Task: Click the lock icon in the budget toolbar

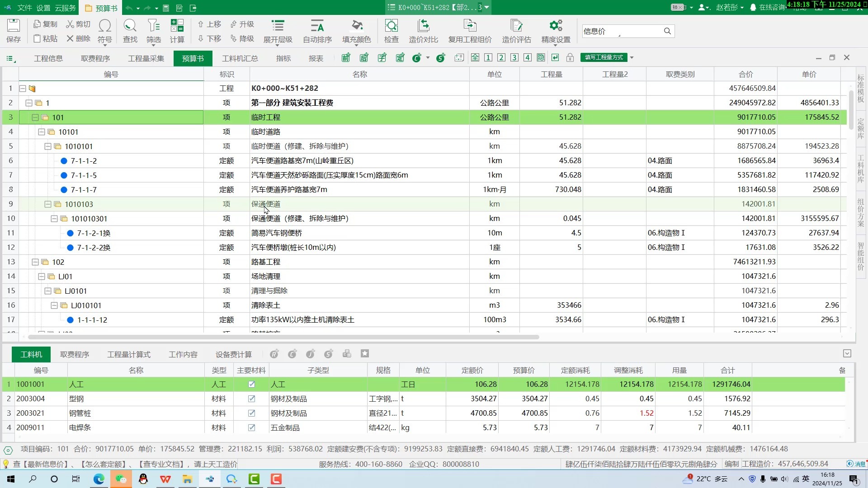Action: tap(570, 57)
